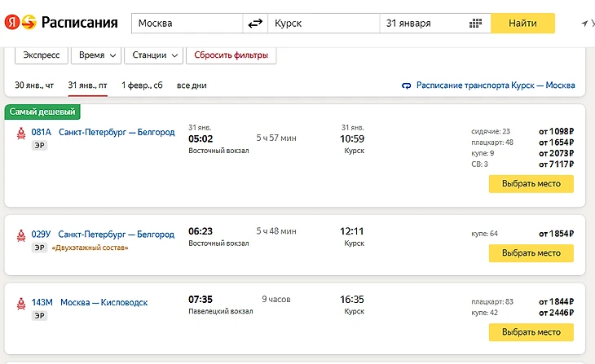This screenshot has height=364, width=595.
Task: Open Москва — Кисловодск train link
Action: [104, 303]
